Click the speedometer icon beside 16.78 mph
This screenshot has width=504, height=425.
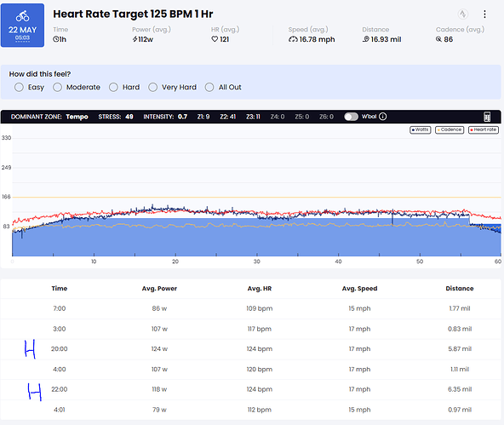point(293,39)
